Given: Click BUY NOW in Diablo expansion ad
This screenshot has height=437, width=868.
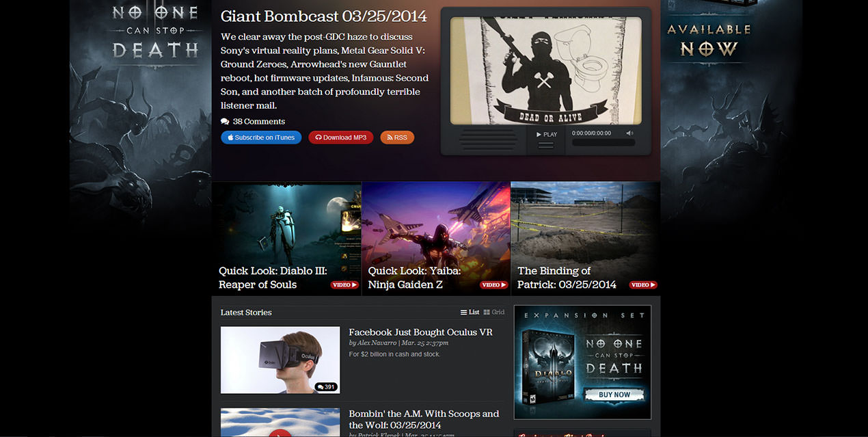Looking at the screenshot, I should pos(614,395).
